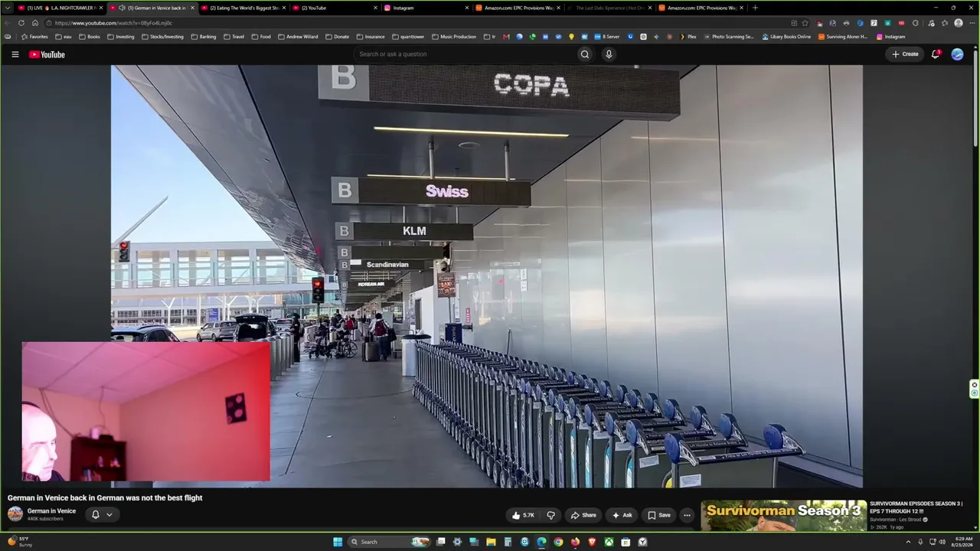Image resolution: width=980 pixels, height=551 pixels.
Task: Like the video with thumbs-up button
Action: [x=524, y=515]
